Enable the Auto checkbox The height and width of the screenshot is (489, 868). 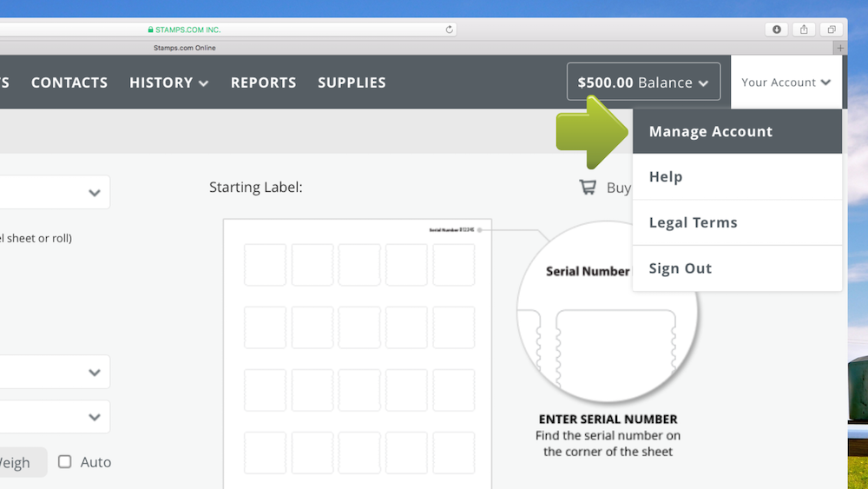point(65,461)
